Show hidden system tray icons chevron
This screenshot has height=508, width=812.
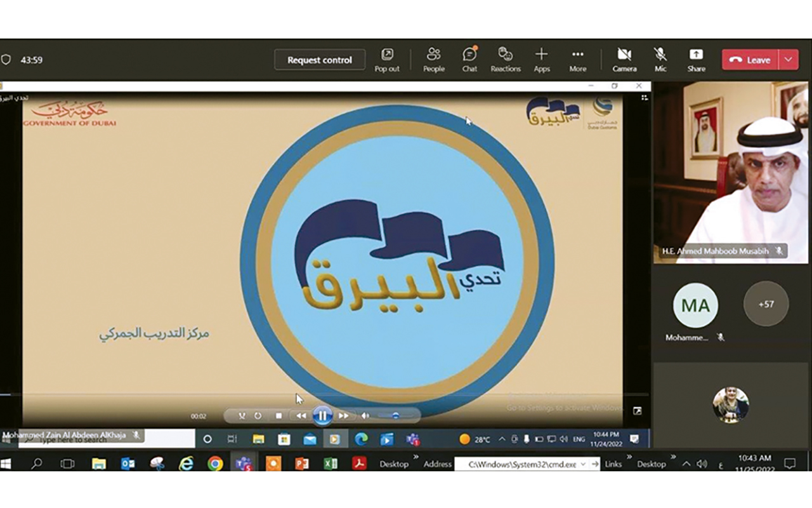click(686, 464)
